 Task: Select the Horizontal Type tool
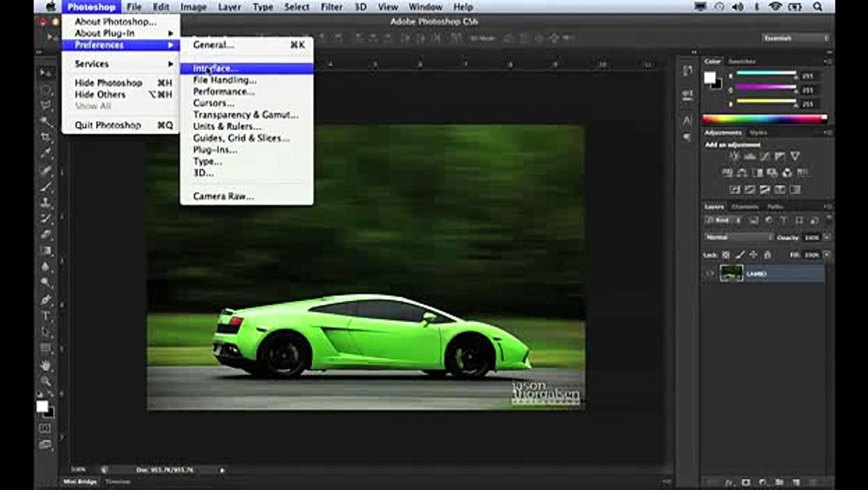(46, 316)
